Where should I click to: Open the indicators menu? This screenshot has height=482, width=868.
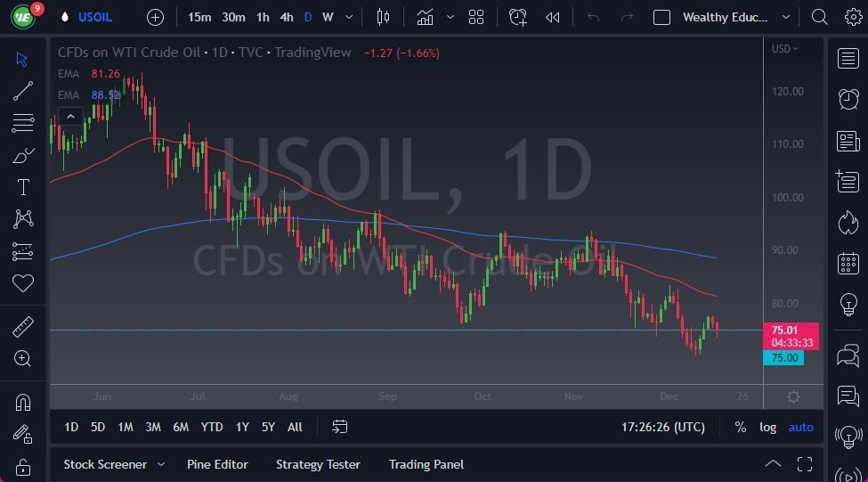(425, 17)
